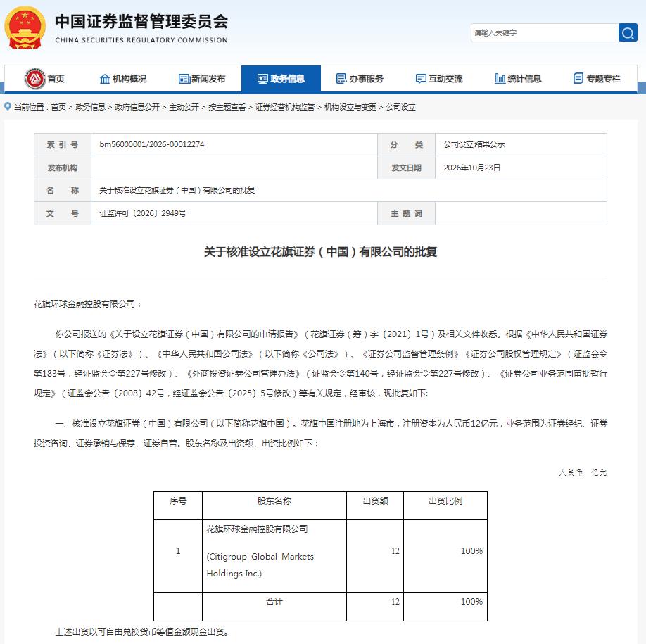This screenshot has width=646, height=644.
Task: Open the 首页 navigation tab
Action: click(44, 79)
